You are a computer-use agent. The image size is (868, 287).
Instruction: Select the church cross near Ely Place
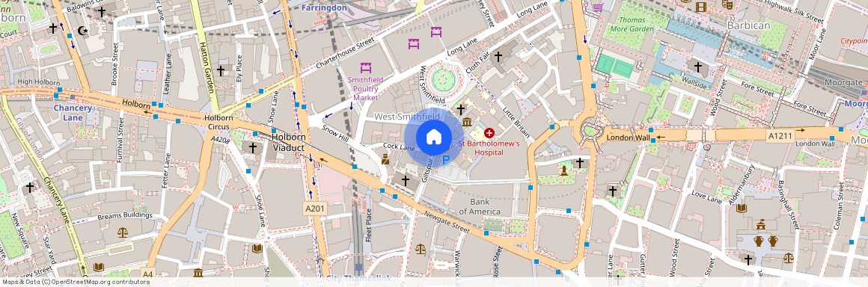[x=220, y=71]
